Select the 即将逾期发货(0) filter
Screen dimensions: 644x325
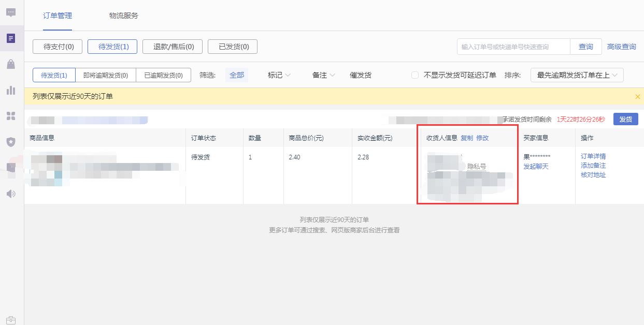click(x=106, y=75)
